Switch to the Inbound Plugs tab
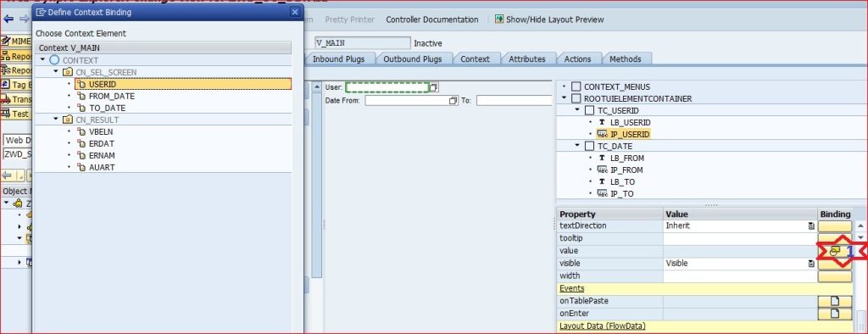This screenshot has width=868, height=334. point(338,58)
